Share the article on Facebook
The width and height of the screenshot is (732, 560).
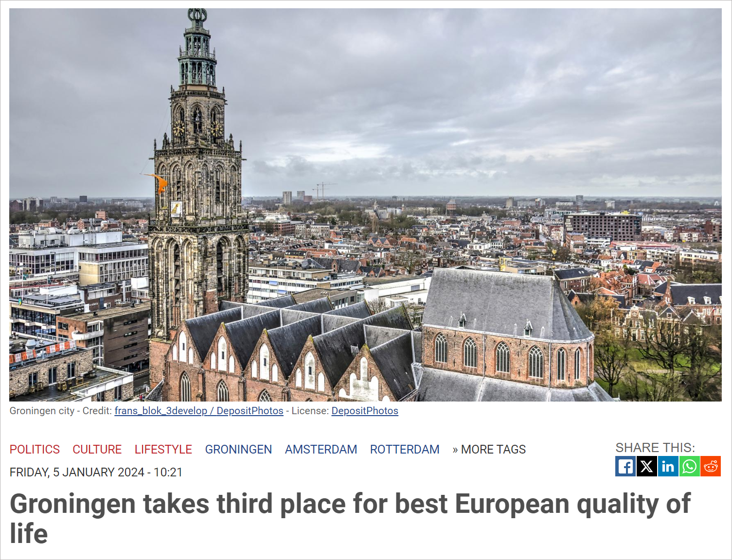(625, 467)
